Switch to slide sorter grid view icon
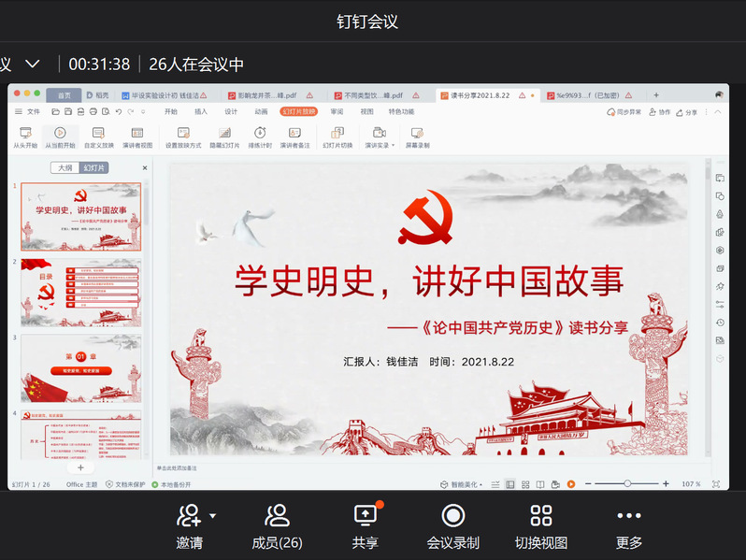746x560 pixels. point(525,484)
